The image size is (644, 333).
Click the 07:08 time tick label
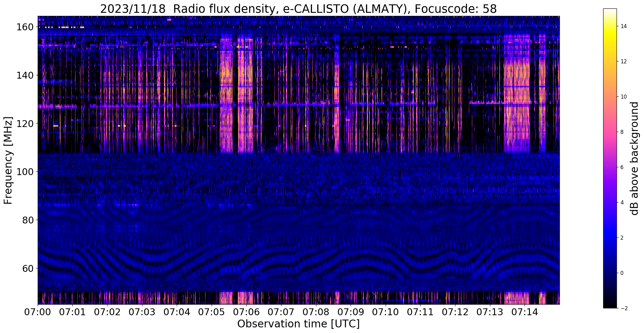coord(316,312)
